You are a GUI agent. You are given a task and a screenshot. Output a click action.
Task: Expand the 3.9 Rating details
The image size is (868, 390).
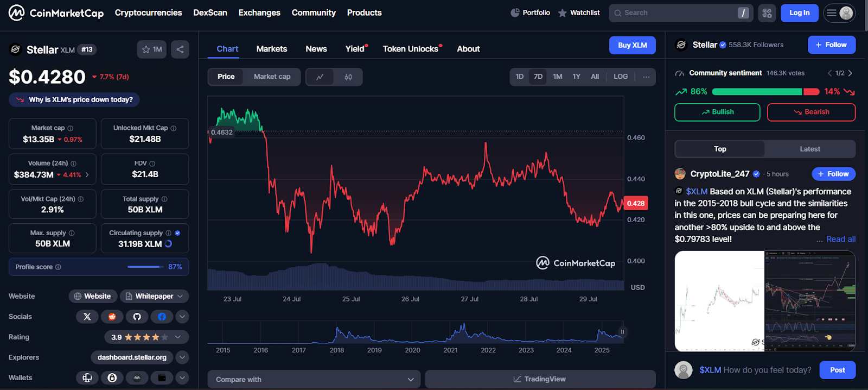tap(146, 337)
